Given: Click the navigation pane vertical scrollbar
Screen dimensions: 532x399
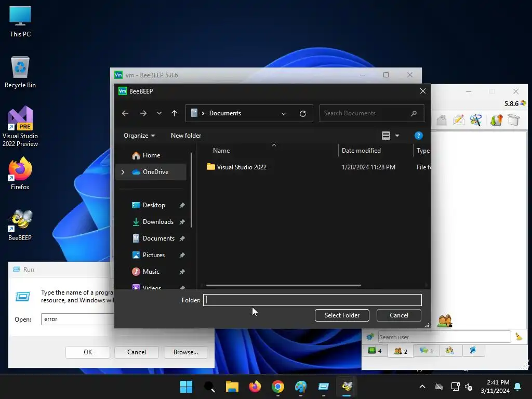Looking at the screenshot, I should (191, 190).
